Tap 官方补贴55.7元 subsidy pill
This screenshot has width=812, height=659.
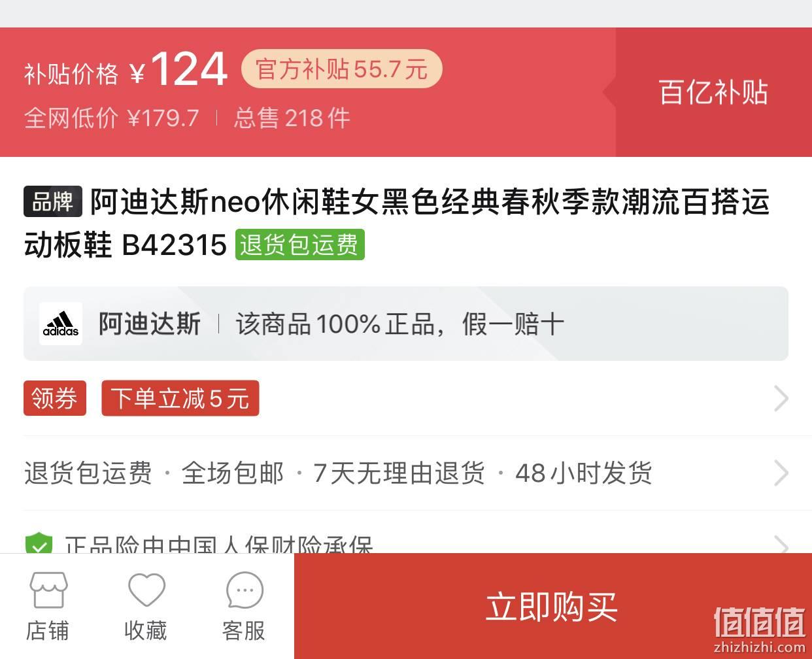click(x=342, y=69)
